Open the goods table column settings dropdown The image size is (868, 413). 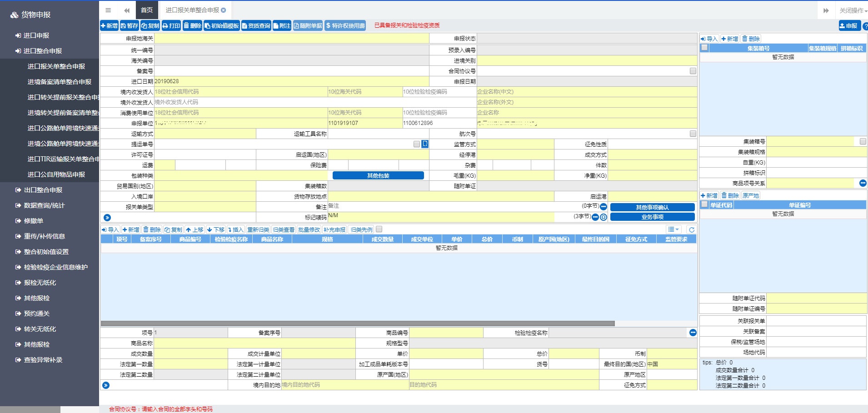673,229
